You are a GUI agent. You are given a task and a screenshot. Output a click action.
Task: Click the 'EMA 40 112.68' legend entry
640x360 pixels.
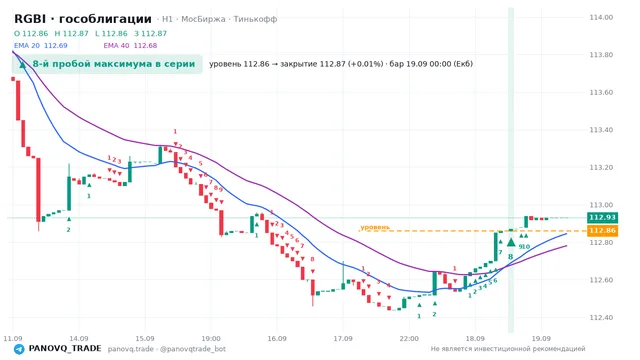tap(130, 45)
